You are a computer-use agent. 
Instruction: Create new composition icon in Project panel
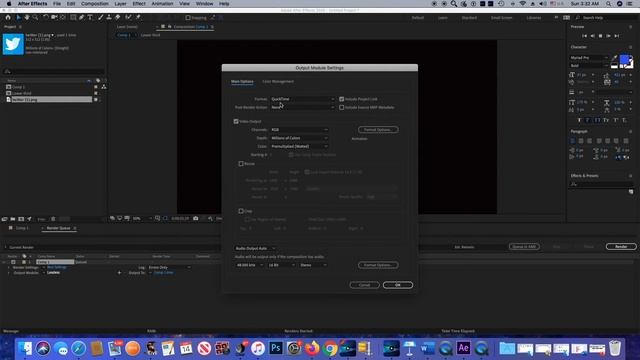click(21, 219)
